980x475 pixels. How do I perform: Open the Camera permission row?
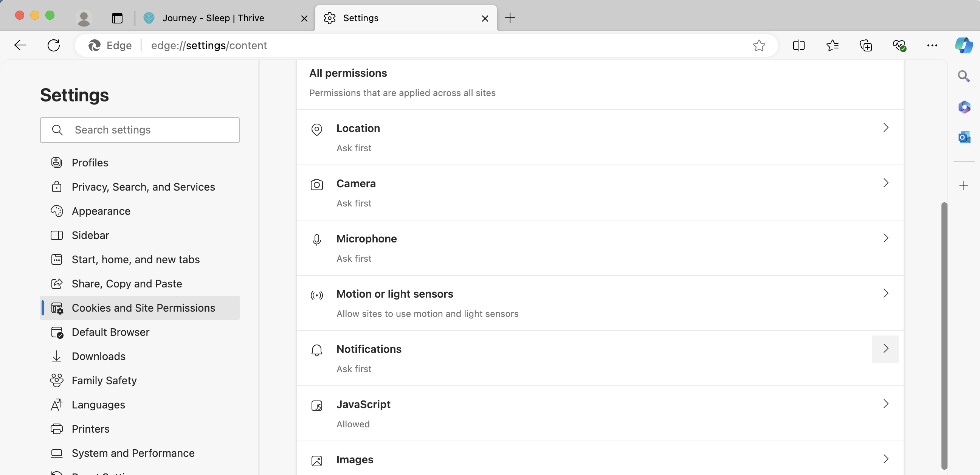(600, 192)
